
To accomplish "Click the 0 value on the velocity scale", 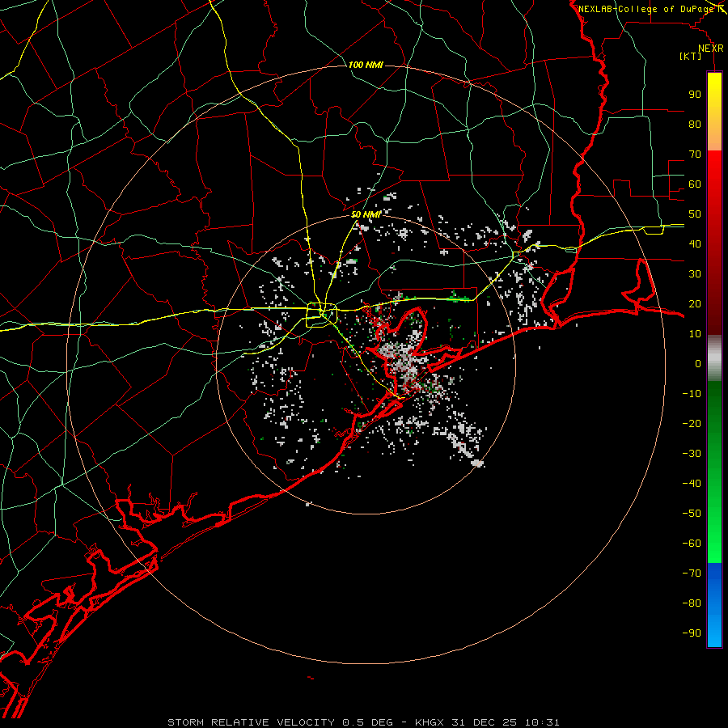I will tap(698, 364).
